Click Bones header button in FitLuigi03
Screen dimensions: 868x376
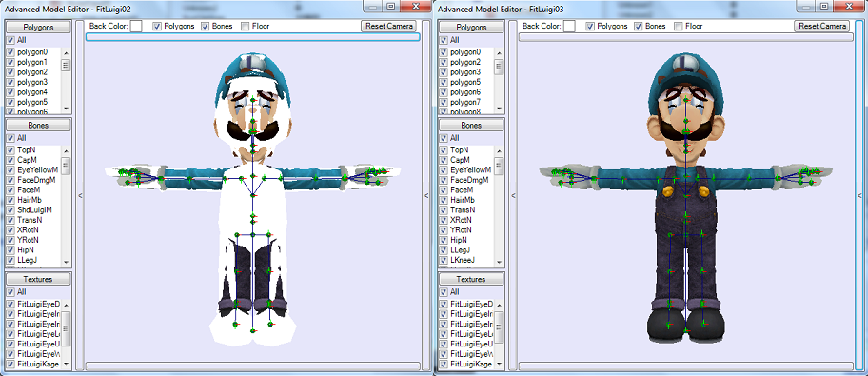[471, 125]
